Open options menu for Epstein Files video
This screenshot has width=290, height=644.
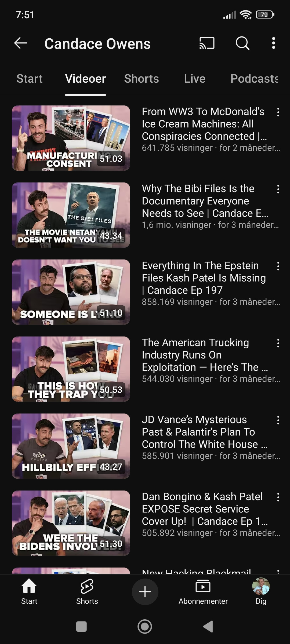[278, 266]
